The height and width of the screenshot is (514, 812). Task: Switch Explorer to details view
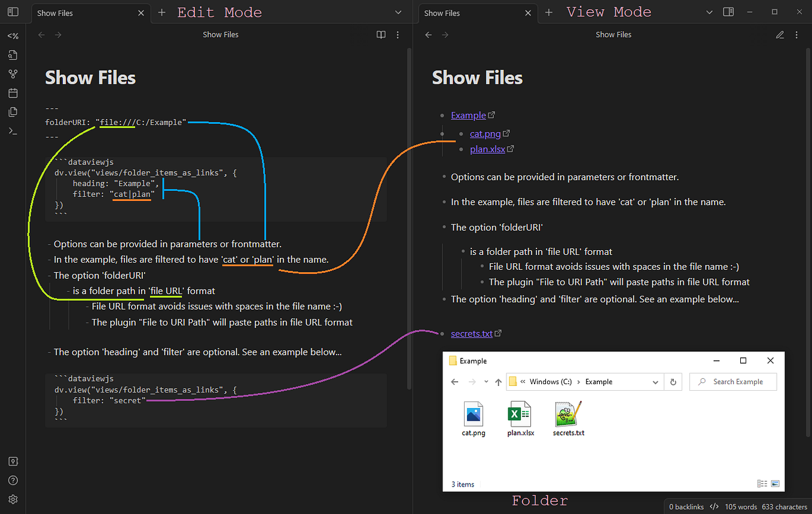point(762,483)
